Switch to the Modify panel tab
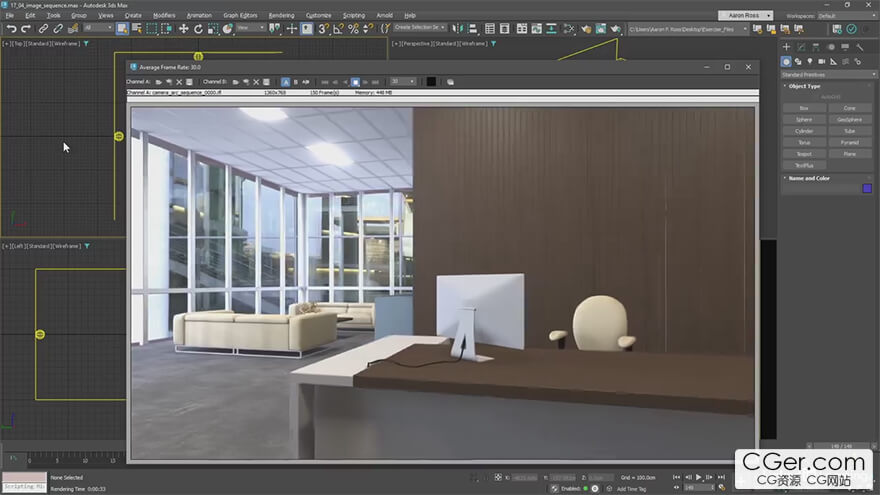Viewport: 880px width, 495px height. 801,47
